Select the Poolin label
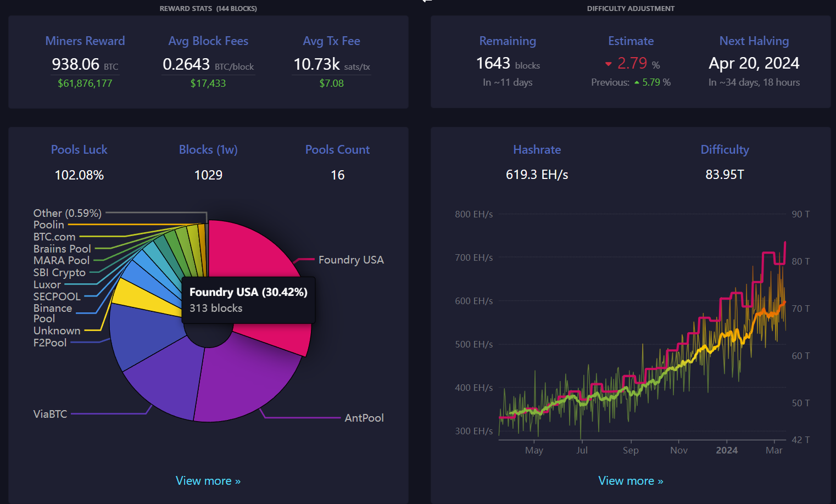Image resolution: width=836 pixels, height=504 pixels. [x=48, y=225]
